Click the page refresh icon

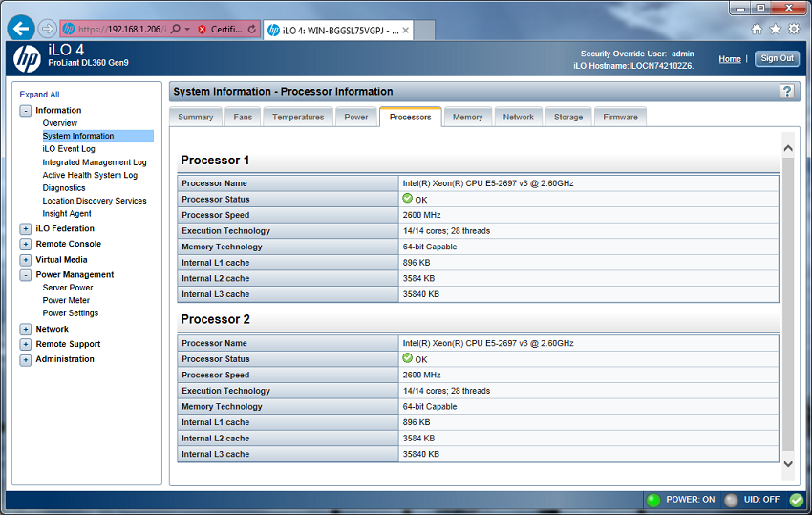point(251,30)
